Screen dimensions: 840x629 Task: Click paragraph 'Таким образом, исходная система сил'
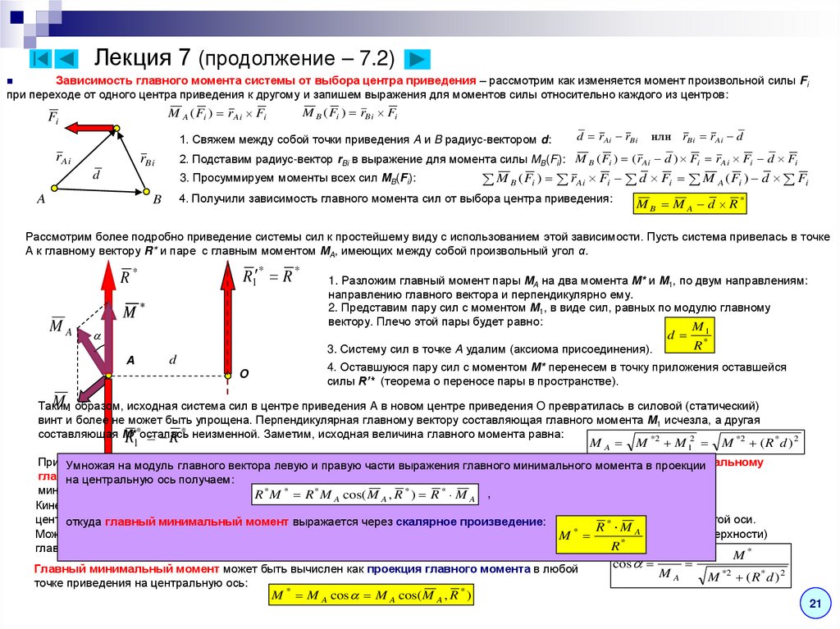click(399, 420)
